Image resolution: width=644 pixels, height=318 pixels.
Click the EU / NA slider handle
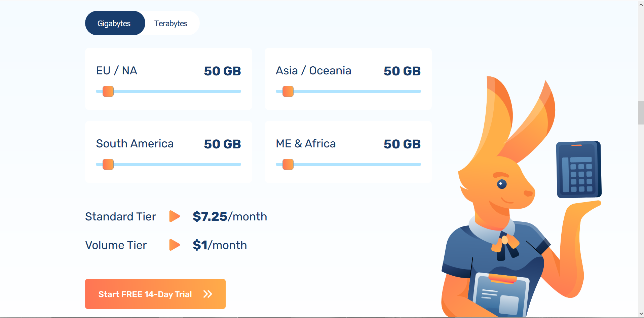point(108,91)
